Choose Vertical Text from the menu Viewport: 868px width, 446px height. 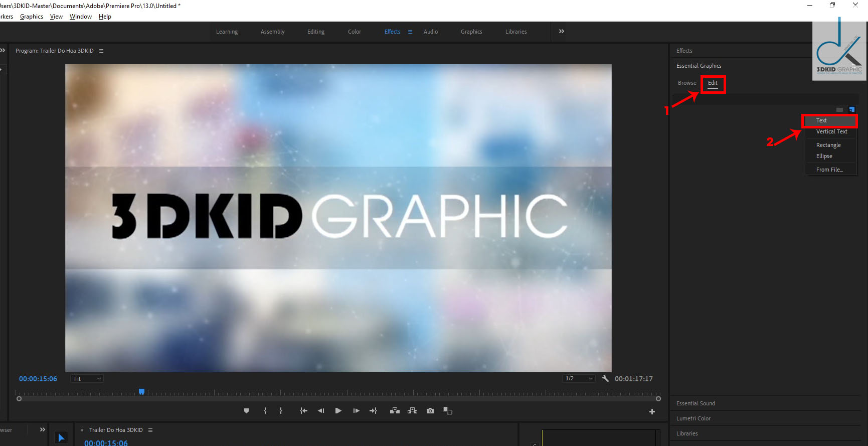831,131
